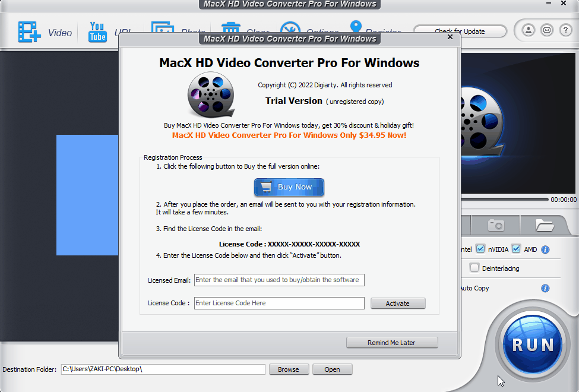
Task: Click the Activate button
Action: coord(398,304)
